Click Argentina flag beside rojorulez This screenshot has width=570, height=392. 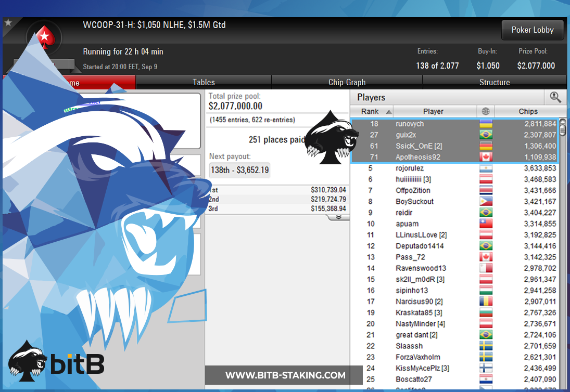[486, 168]
